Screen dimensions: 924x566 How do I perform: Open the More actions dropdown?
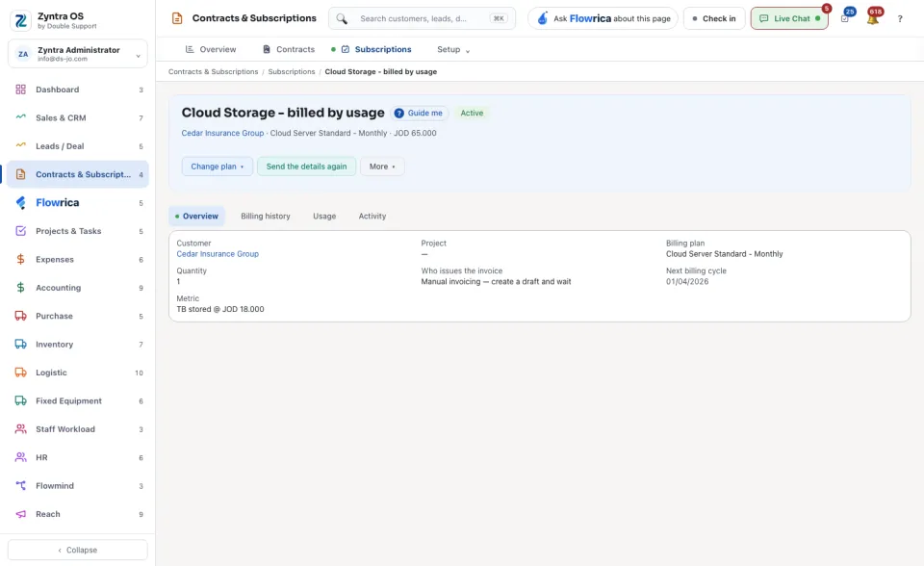point(382,167)
